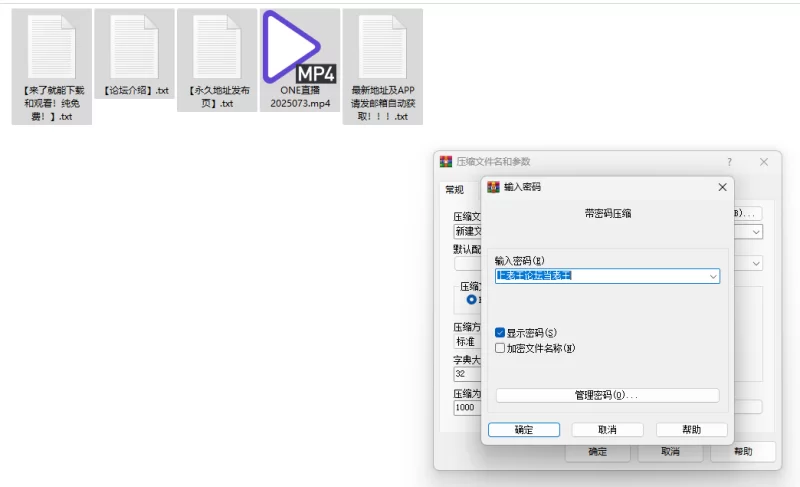Select the ONE直播 2025073.mp4 video icon
800x487 pixels.
click(x=299, y=47)
